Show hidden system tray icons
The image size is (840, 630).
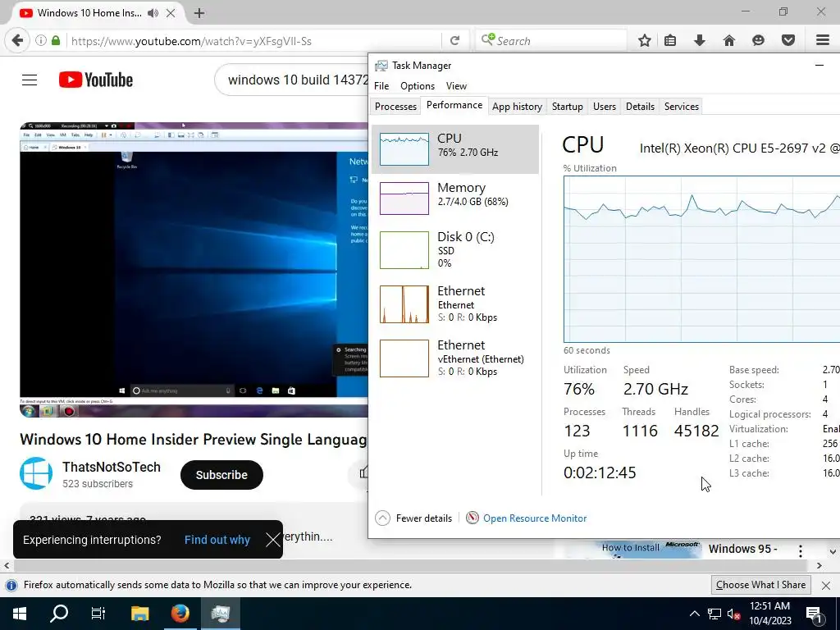point(694,614)
